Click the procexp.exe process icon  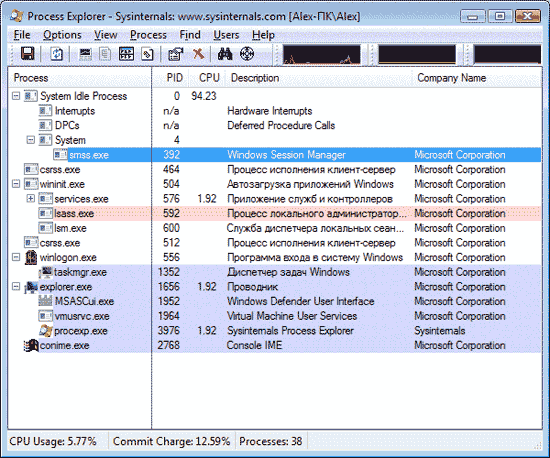coord(46,331)
